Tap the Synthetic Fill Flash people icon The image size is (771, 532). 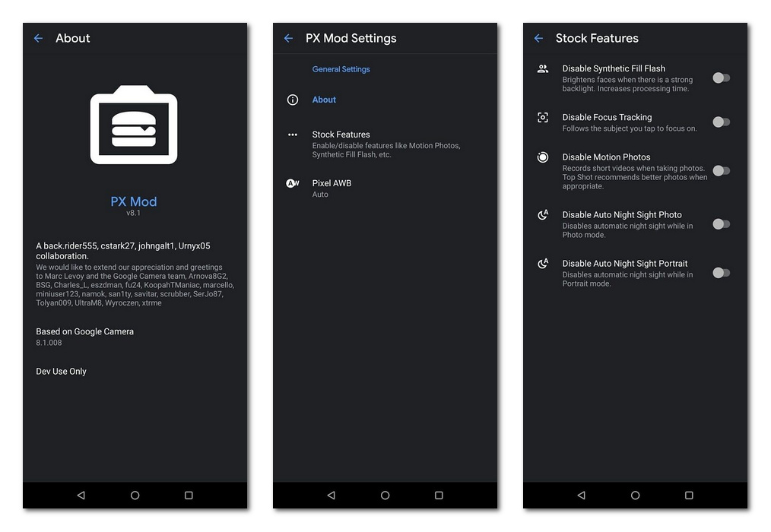(543, 69)
